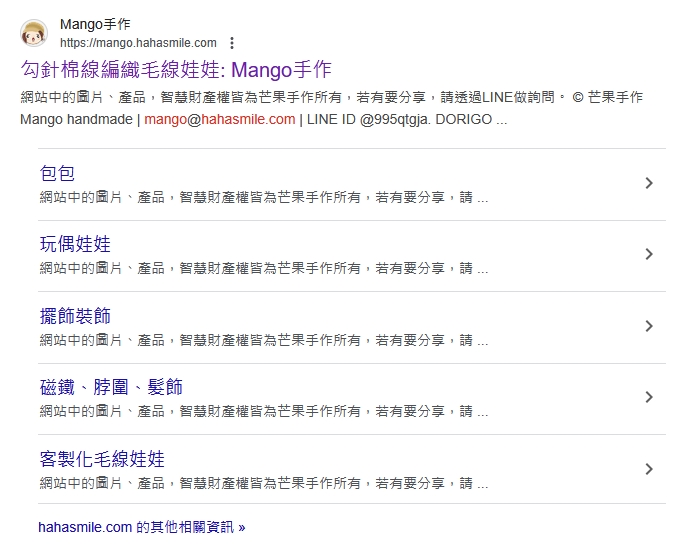Click the snippet text under 客製化毛線娃娃
Screen dimensions: 695x556
coord(264,483)
